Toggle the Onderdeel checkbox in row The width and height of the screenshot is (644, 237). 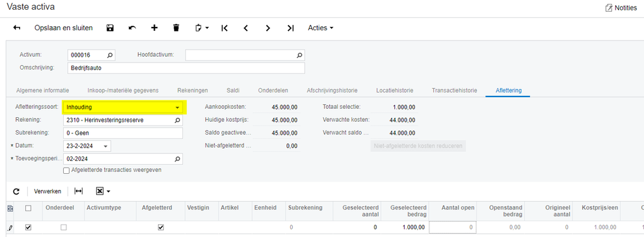tap(64, 227)
